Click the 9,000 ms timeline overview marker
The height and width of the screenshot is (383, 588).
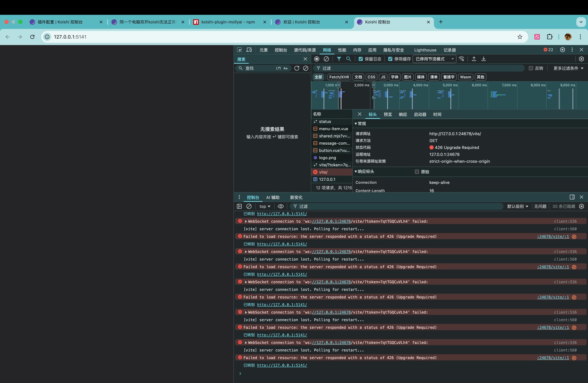coord(567,85)
